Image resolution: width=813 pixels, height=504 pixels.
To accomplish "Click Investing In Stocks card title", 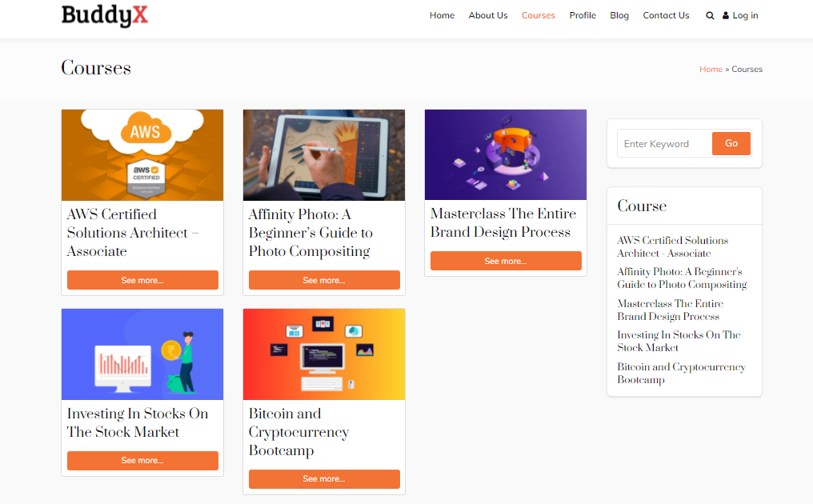I will click(138, 422).
